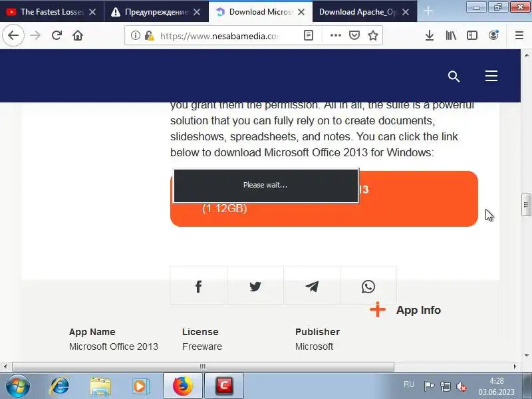Bookmark this page with the star icon
The height and width of the screenshot is (399, 532).
(x=373, y=35)
